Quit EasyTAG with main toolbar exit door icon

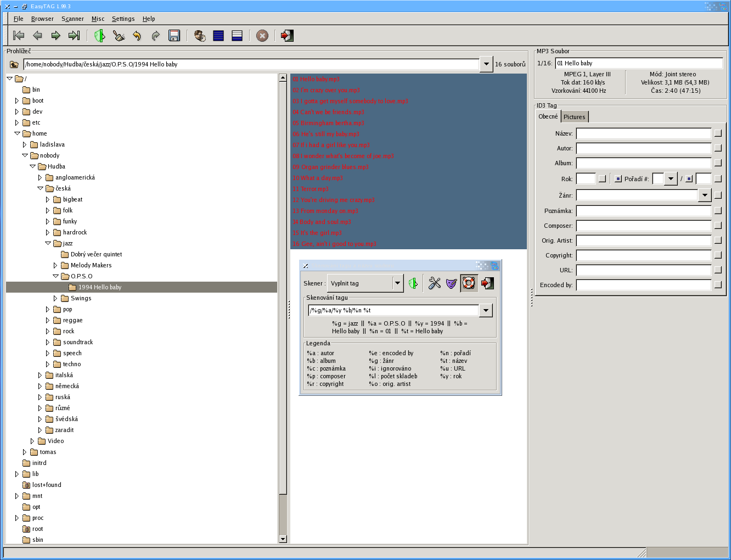click(287, 36)
